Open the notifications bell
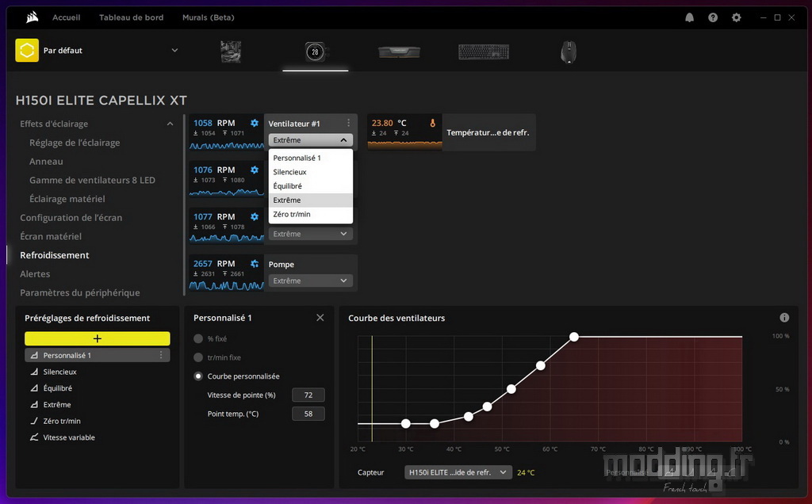The image size is (812, 504). [689, 17]
